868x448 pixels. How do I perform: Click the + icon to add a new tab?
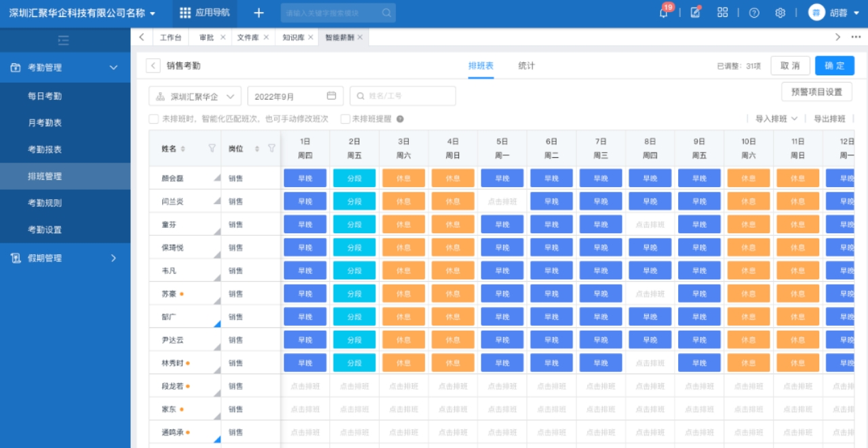[258, 12]
